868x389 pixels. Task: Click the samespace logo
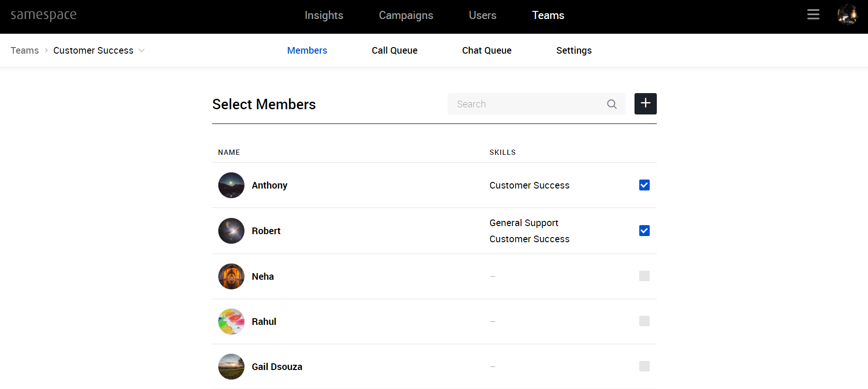click(x=44, y=15)
